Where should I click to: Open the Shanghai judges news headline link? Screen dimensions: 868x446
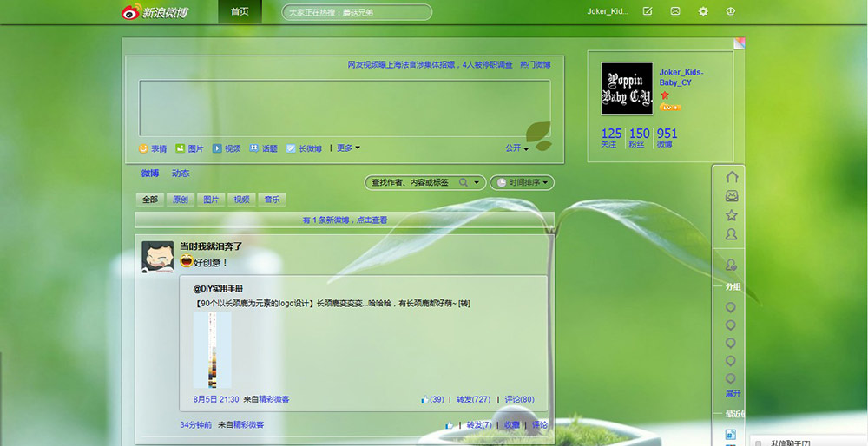click(431, 65)
